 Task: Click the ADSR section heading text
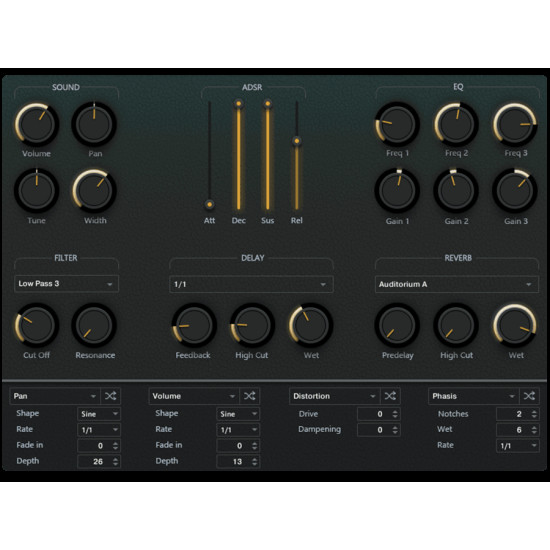pos(252,87)
